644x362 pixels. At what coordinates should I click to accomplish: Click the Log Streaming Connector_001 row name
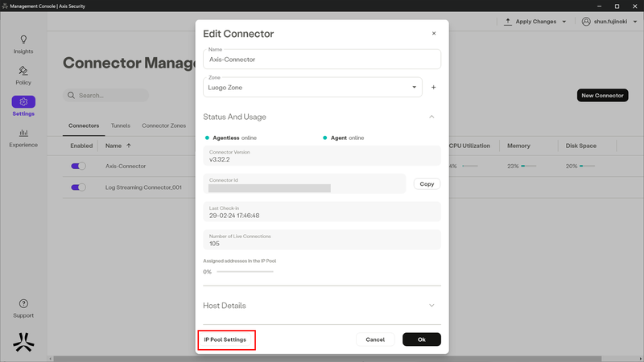(x=143, y=187)
